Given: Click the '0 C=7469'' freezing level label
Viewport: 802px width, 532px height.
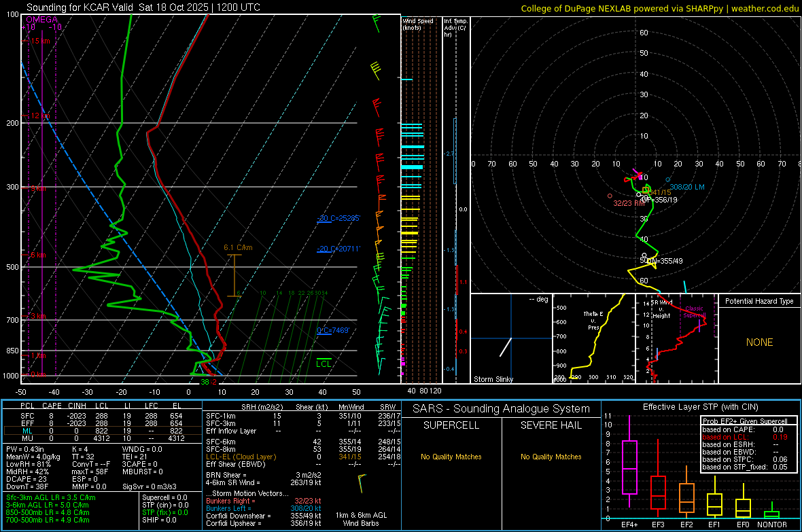Looking at the screenshot, I should tap(333, 330).
